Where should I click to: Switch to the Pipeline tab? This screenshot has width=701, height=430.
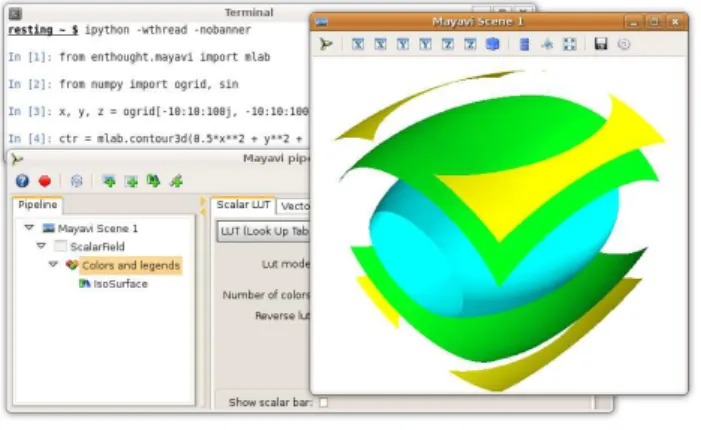38,205
